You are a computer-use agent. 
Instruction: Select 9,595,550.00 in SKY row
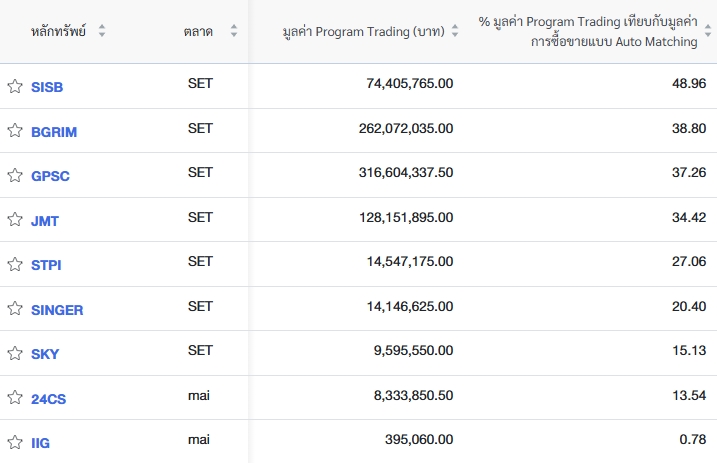[413, 351]
